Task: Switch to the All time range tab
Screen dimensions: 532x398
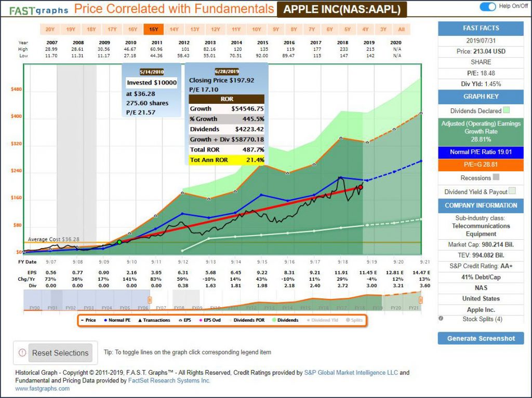Action: point(401,30)
